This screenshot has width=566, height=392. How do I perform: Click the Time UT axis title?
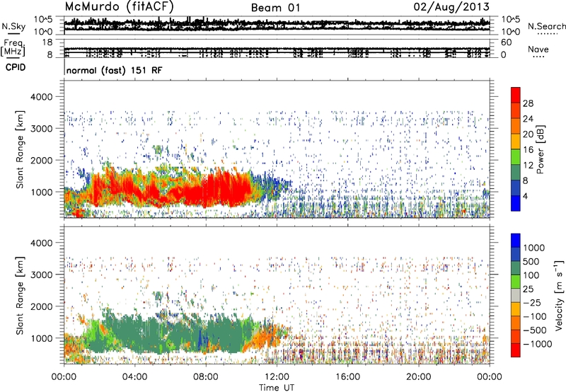277,388
